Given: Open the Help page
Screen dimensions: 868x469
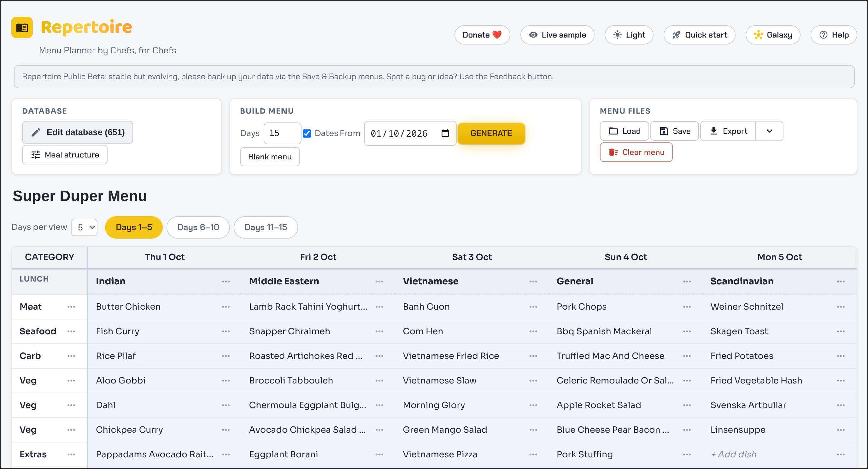Looking at the screenshot, I should pos(834,35).
